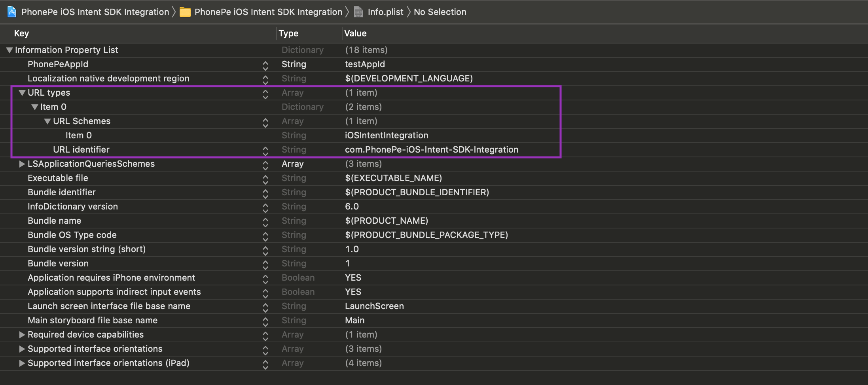Expand Required device capabilities

pos(22,335)
